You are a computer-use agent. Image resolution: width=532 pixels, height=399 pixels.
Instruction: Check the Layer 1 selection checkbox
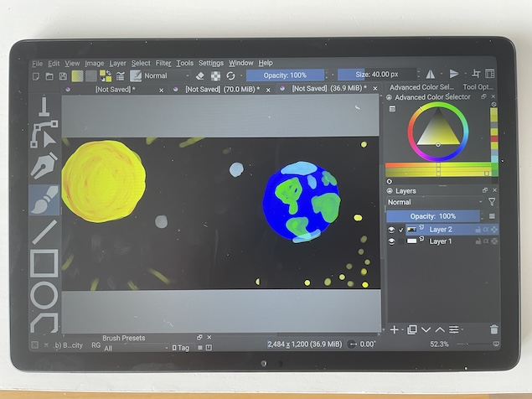coord(401,241)
